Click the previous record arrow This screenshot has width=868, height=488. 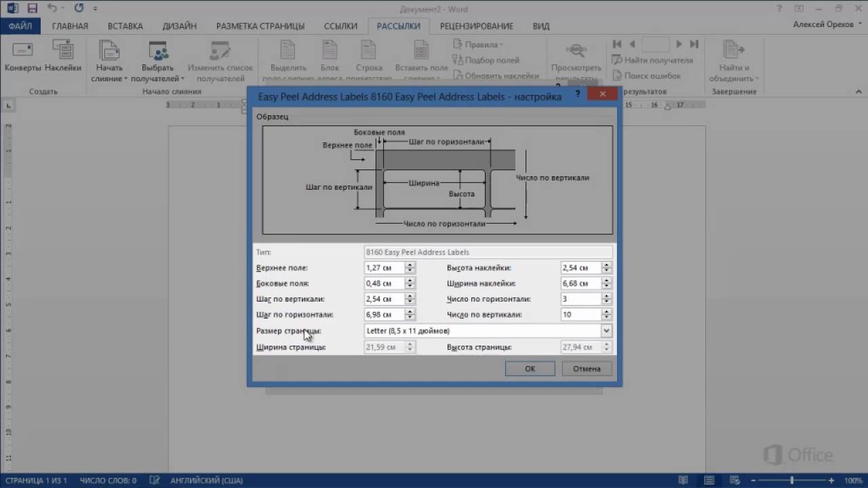[632, 44]
